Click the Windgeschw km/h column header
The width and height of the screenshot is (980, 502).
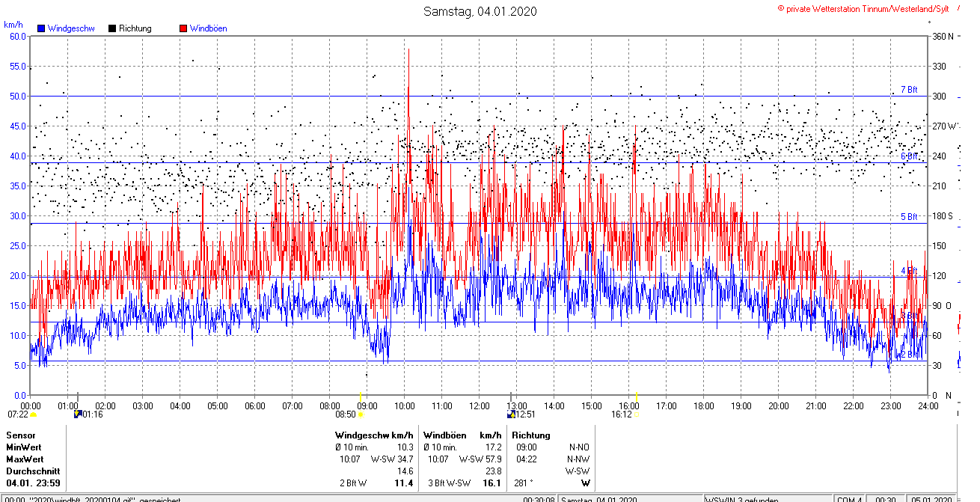[374, 435]
